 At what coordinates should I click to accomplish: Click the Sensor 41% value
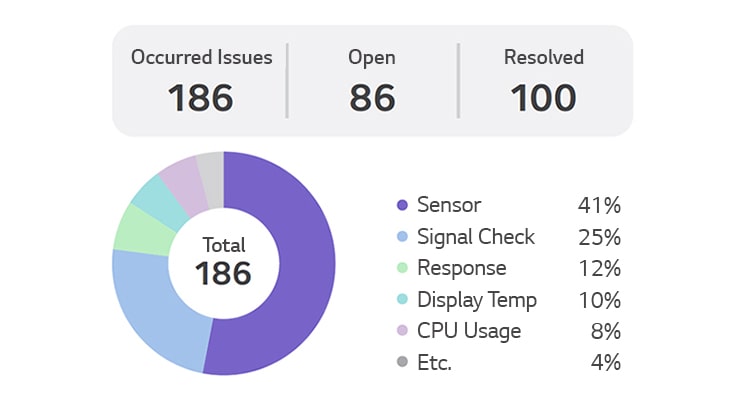click(x=599, y=206)
